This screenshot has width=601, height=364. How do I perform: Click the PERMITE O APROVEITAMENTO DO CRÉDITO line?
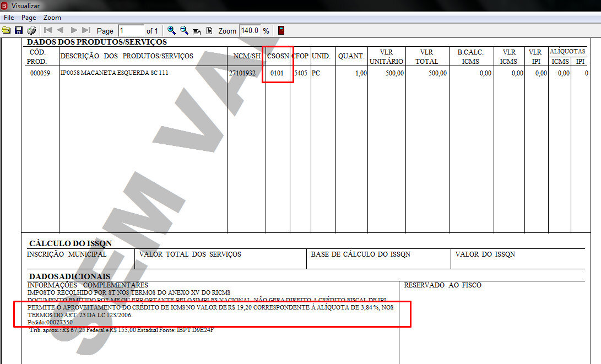(210, 308)
